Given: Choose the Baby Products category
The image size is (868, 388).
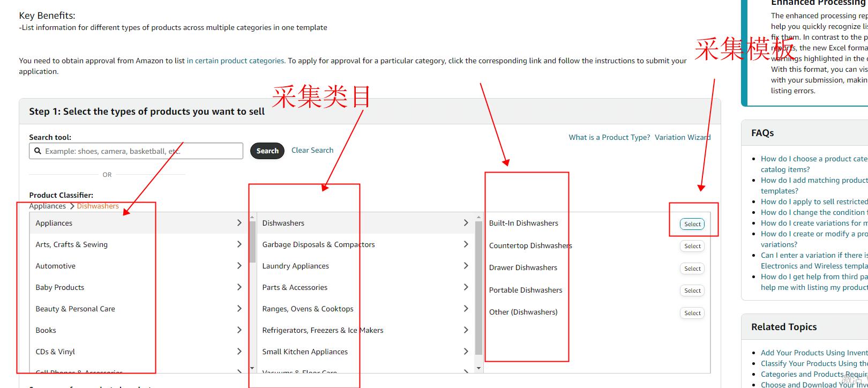Looking at the screenshot, I should (x=139, y=287).
